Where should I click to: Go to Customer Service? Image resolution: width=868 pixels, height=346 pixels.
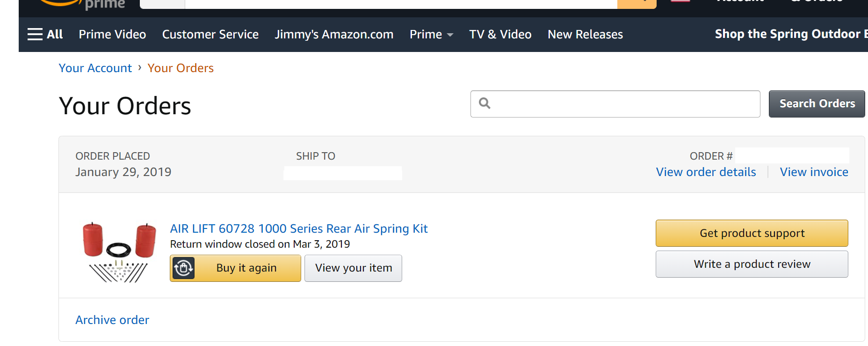210,34
